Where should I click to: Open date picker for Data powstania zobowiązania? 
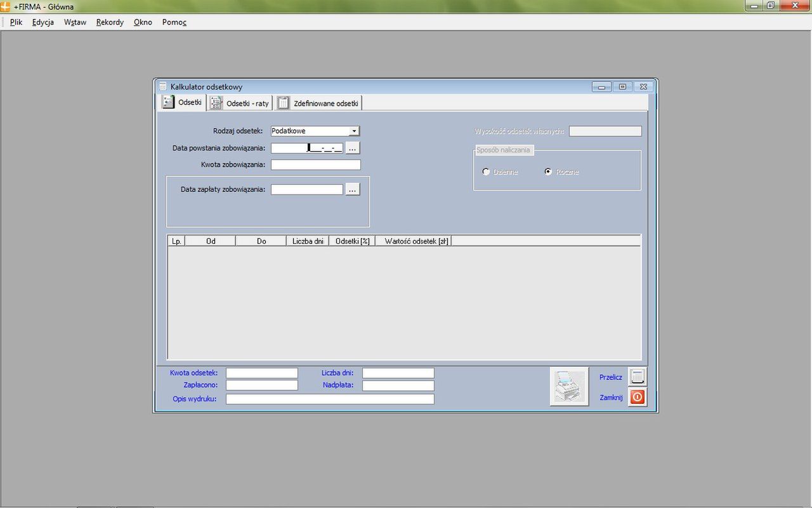point(353,148)
